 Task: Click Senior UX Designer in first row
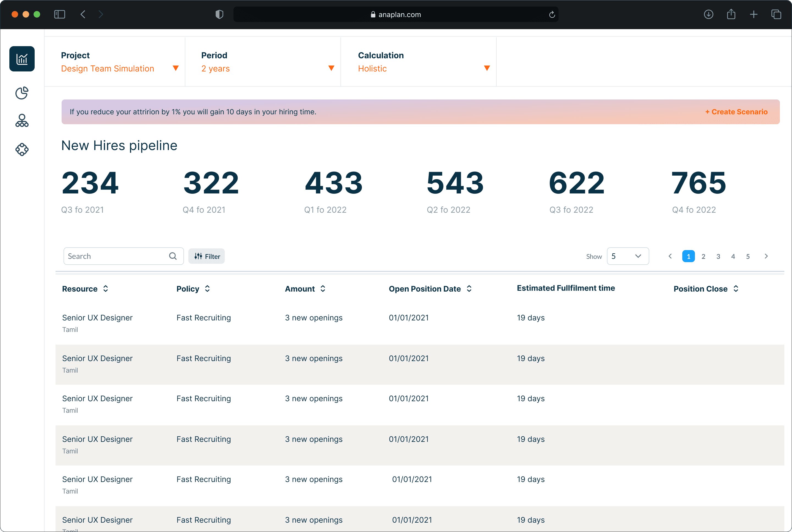97,318
